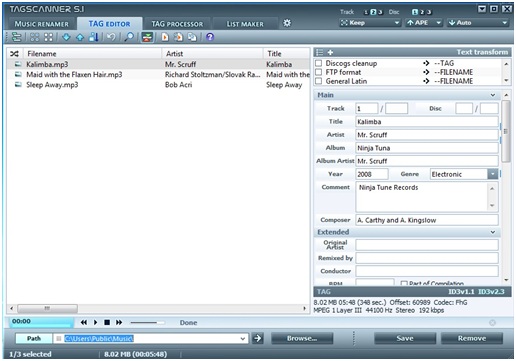Adjust the volume slider
The width and height of the screenshot is (516, 361).
[147, 323]
